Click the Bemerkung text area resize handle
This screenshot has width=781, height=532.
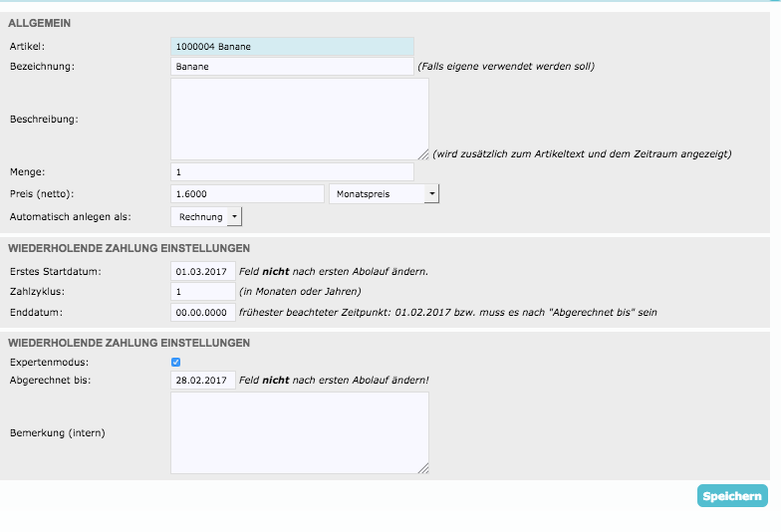point(423,468)
